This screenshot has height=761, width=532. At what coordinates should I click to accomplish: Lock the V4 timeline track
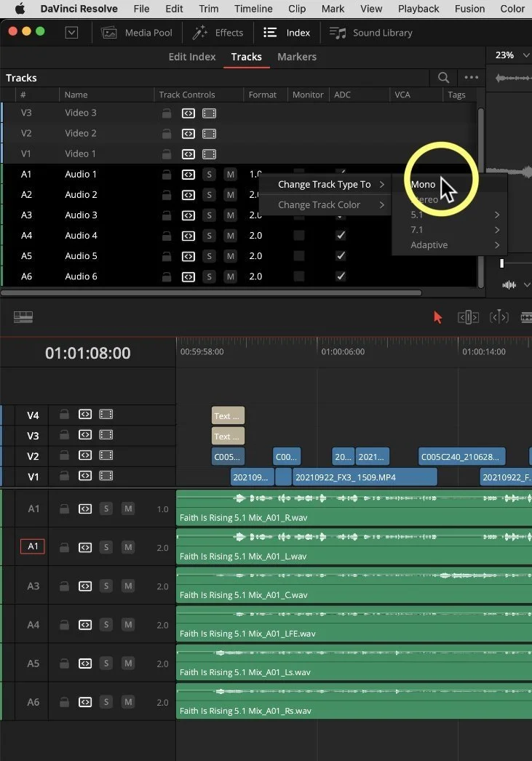pos(64,415)
